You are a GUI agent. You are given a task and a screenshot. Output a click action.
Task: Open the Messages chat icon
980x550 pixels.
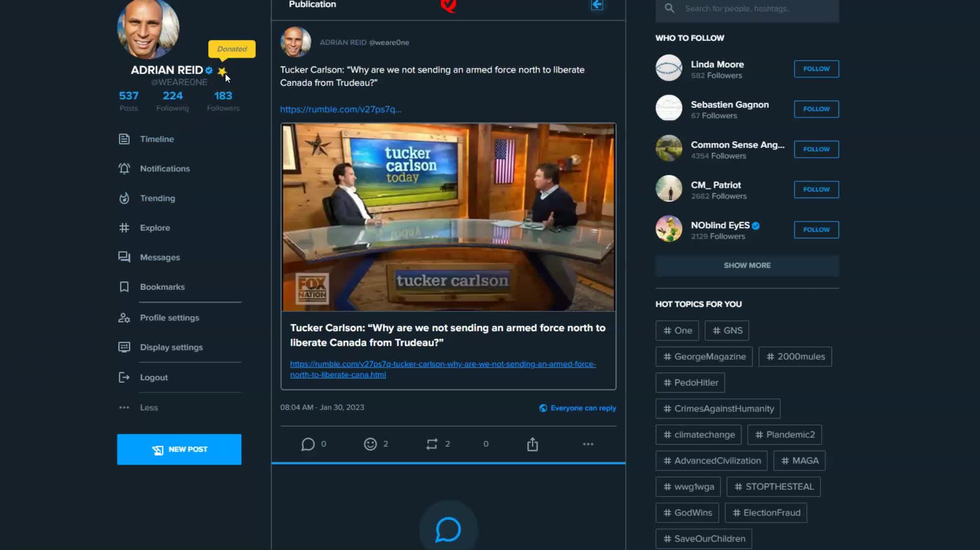point(124,257)
